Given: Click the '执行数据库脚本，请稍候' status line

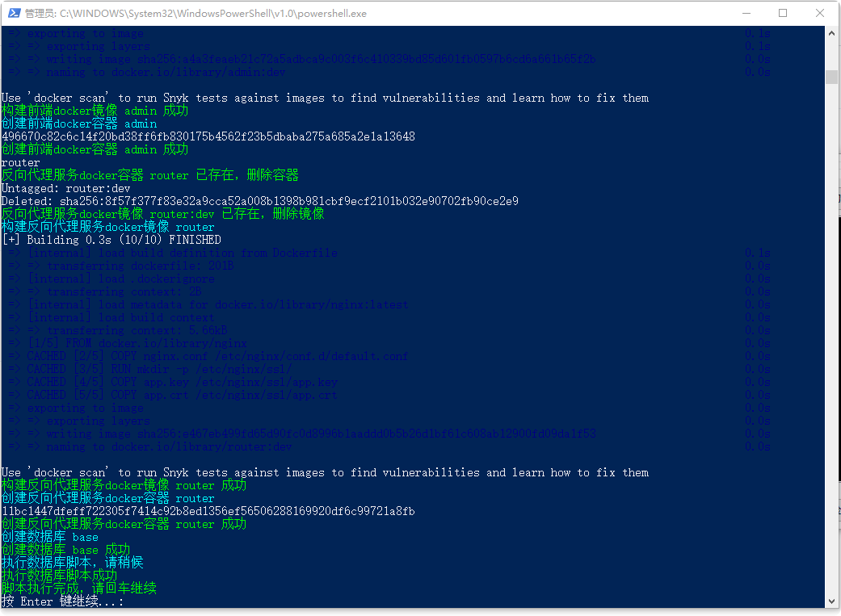Looking at the screenshot, I should 72,563.
